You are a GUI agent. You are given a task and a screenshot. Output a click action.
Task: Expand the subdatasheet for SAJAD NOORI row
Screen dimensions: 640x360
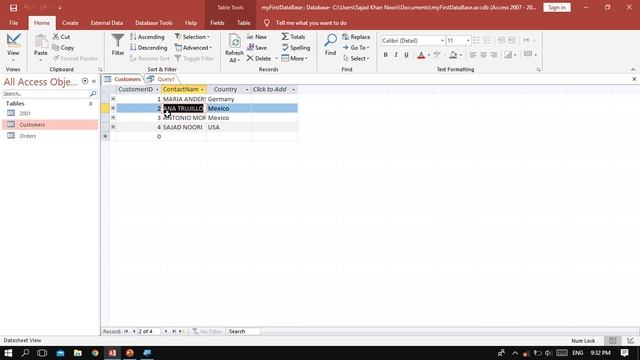pyautogui.click(x=113, y=127)
